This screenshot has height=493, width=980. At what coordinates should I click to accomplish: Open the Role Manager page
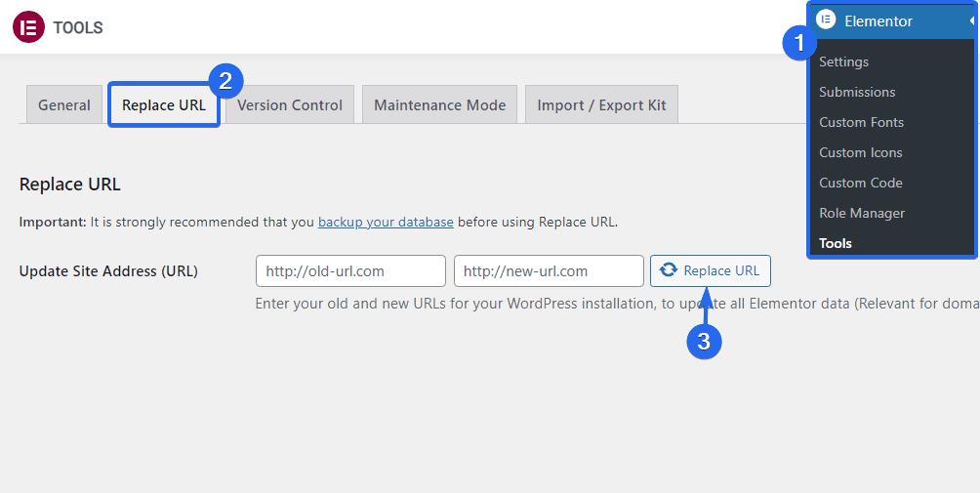(862, 213)
